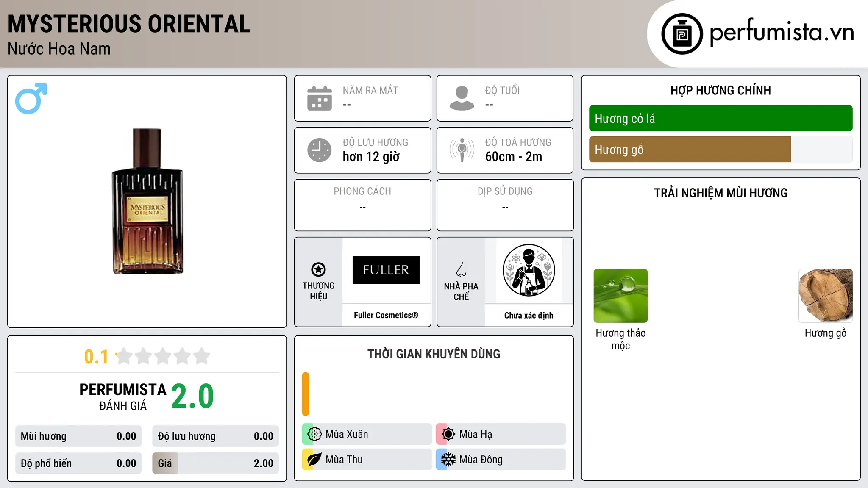Click the Hương thảo mộc caption
The width and height of the screenshot is (868, 488).
620,339
